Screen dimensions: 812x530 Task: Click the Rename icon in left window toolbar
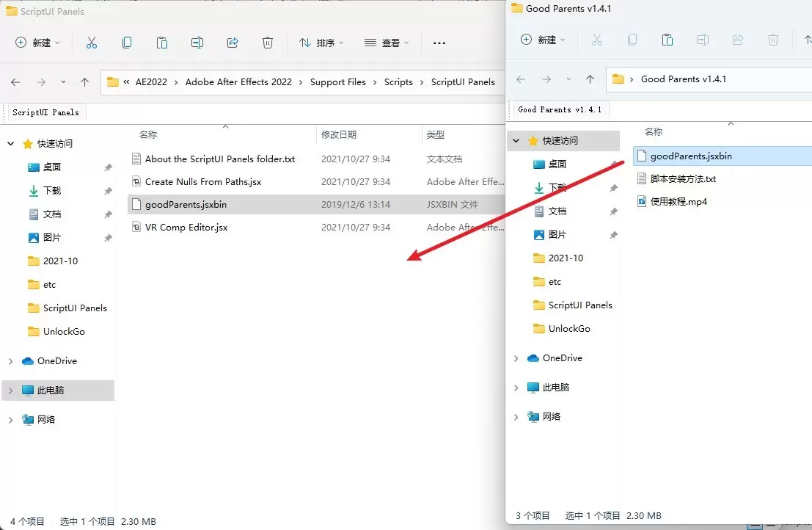197,43
